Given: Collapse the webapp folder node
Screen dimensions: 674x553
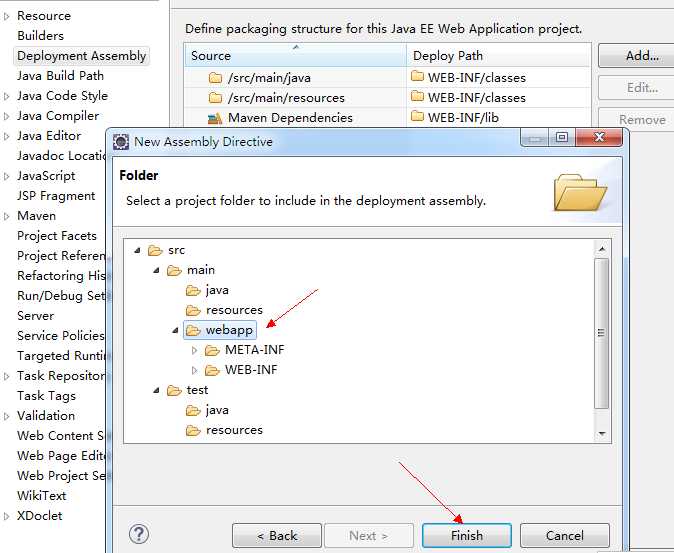Looking at the screenshot, I should 175,330.
